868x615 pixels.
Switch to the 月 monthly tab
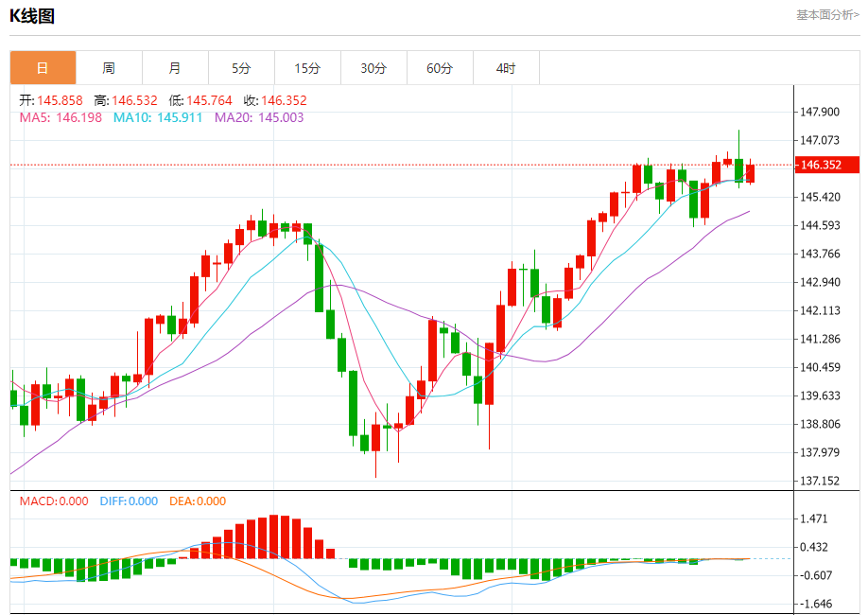[175, 68]
